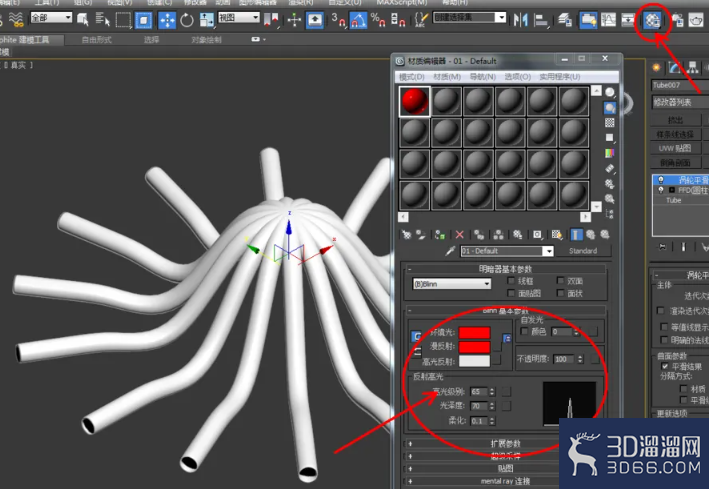Image resolution: width=709 pixels, height=489 pixels.
Task: Select the Scale transform tool
Action: [x=207, y=20]
